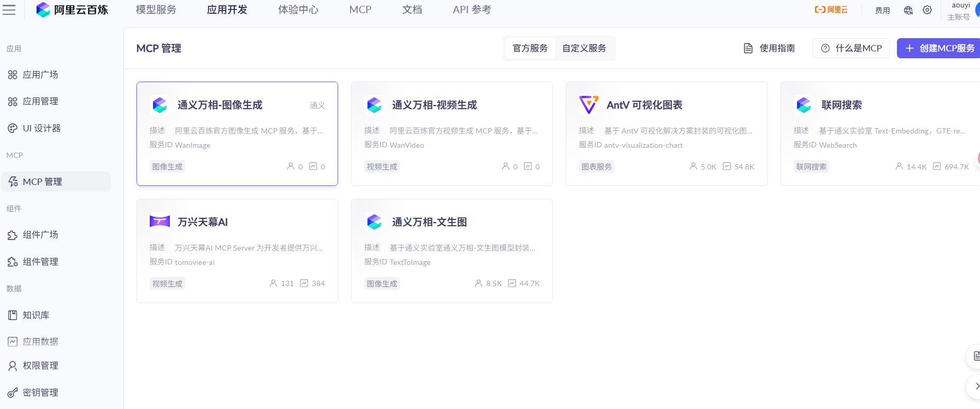The image size is (980, 409).
Task: Open settings gear icon in top bar
Action: (x=927, y=10)
